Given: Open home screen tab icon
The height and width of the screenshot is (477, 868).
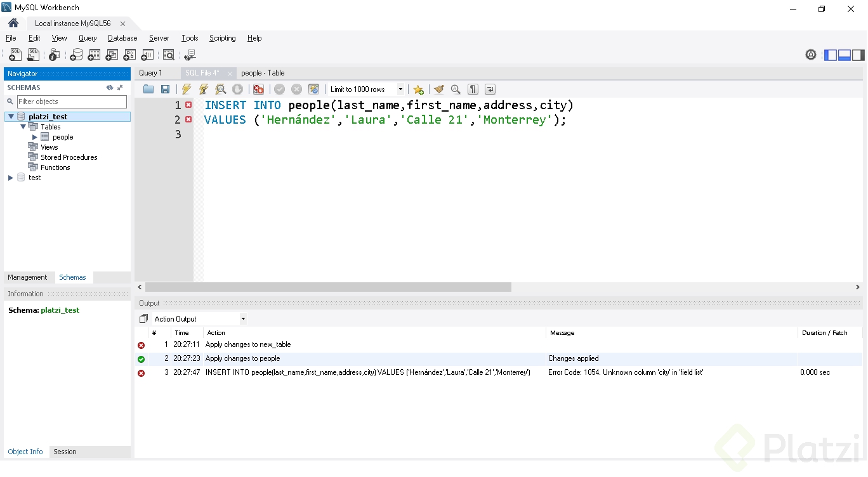Looking at the screenshot, I should click(13, 23).
